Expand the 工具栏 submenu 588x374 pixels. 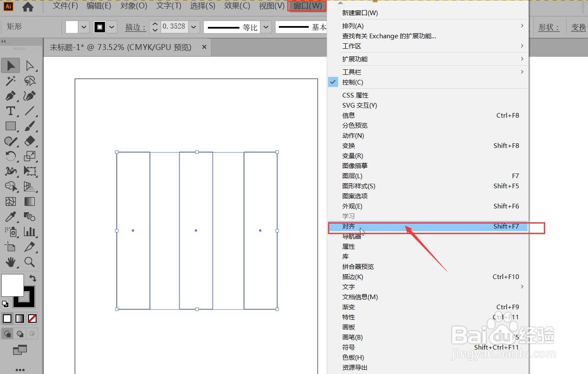(428, 72)
